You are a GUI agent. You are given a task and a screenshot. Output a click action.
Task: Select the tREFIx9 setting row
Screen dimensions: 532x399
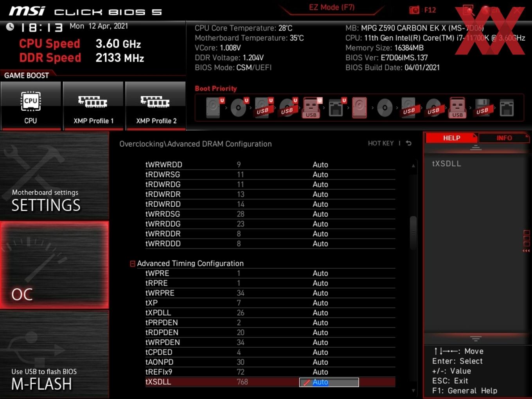pyautogui.click(x=270, y=372)
